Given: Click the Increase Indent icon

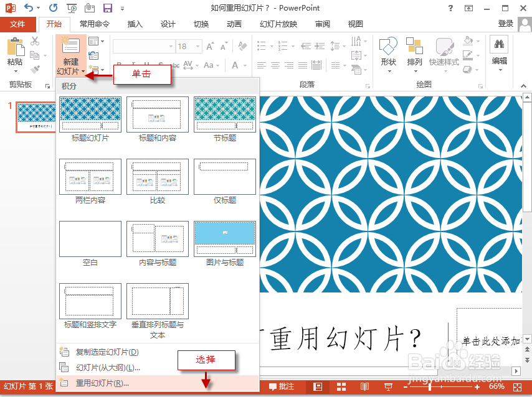Looking at the screenshot, I should 320,46.
